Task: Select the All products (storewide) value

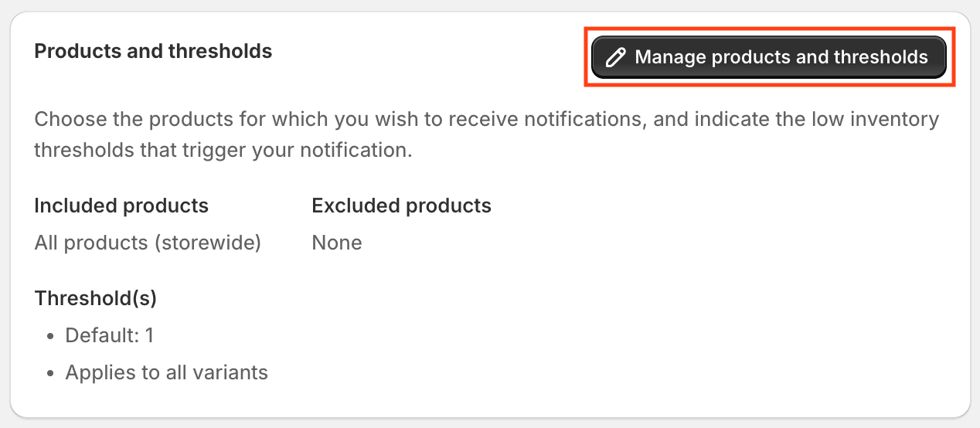Action: coord(148,243)
